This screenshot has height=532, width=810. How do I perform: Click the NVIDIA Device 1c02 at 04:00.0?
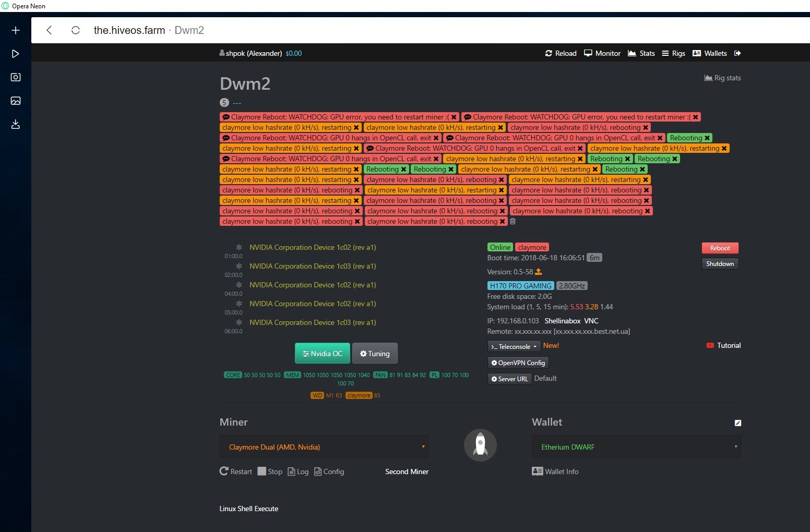tap(313, 285)
